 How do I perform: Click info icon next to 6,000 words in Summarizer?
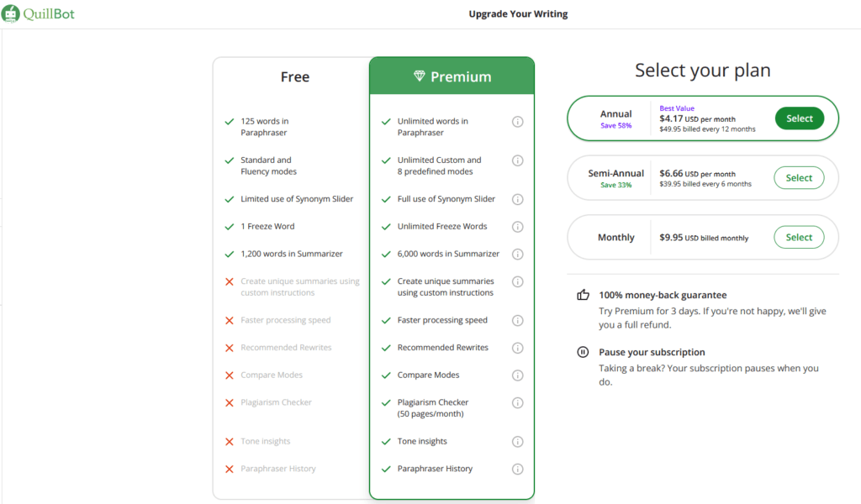(x=519, y=254)
